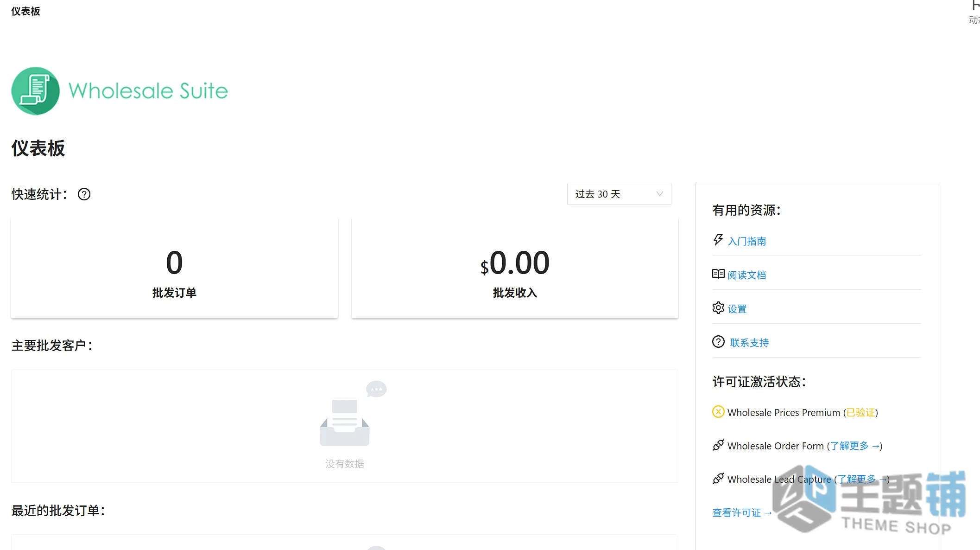Click the quick stats help question icon
The width and height of the screenshot is (980, 550).
(84, 194)
